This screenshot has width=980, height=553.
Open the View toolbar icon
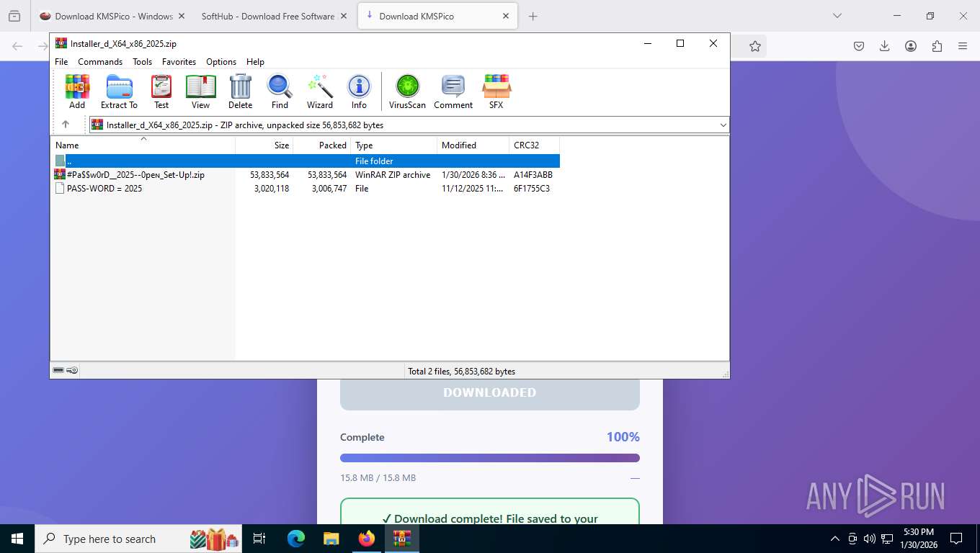click(200, 91)
